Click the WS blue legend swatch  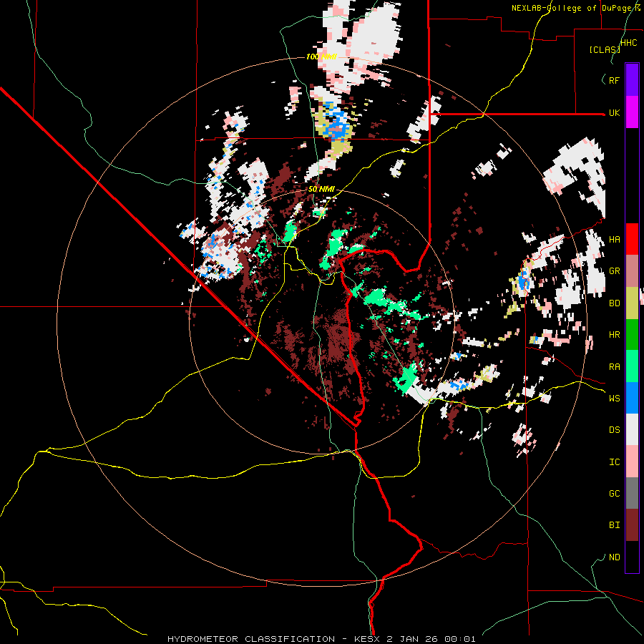coord(632,398)
